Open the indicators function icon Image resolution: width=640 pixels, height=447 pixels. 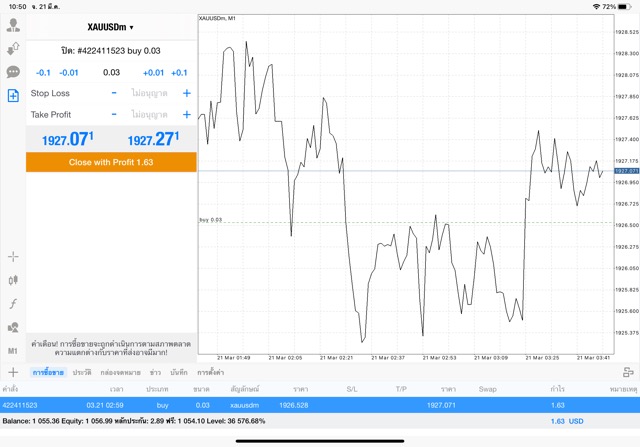tap(13, 304)
